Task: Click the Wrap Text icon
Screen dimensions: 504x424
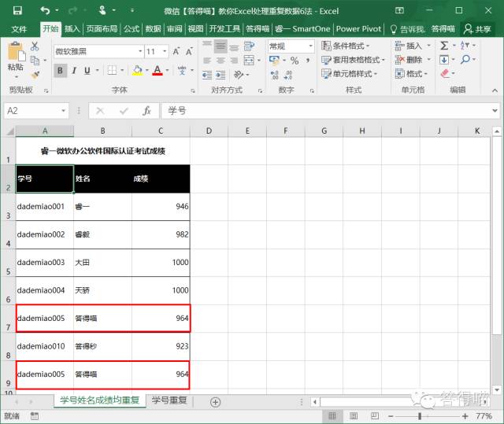Action: (x=249, y=46)
